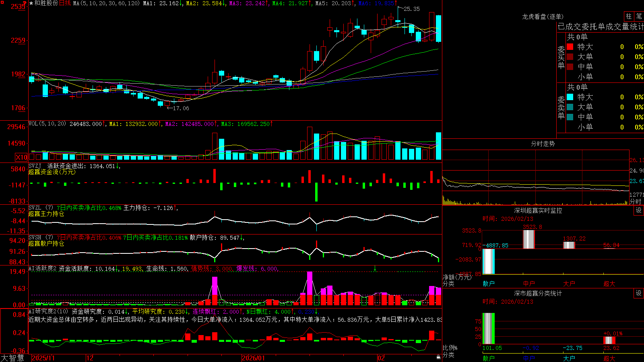Screen dimensions: 644x362
Task: Click the 龙虎看盘(逐单) panel title
Action: (543, 16)
